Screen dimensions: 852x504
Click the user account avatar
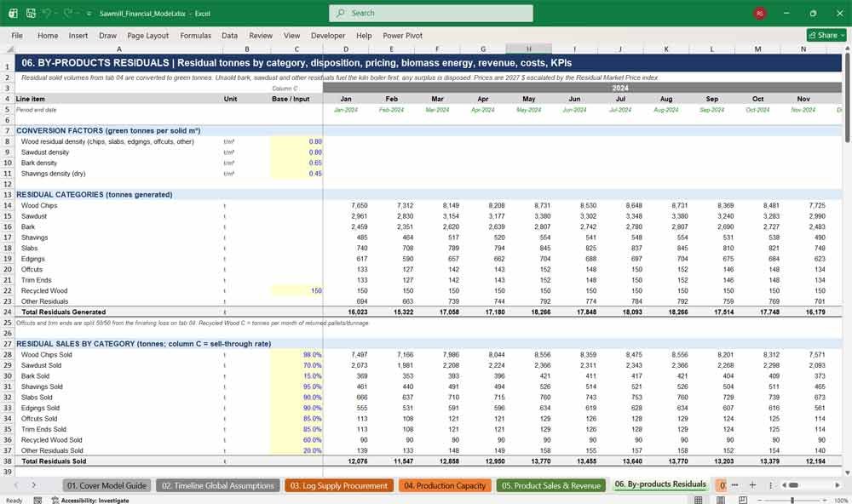coord(760,14)
